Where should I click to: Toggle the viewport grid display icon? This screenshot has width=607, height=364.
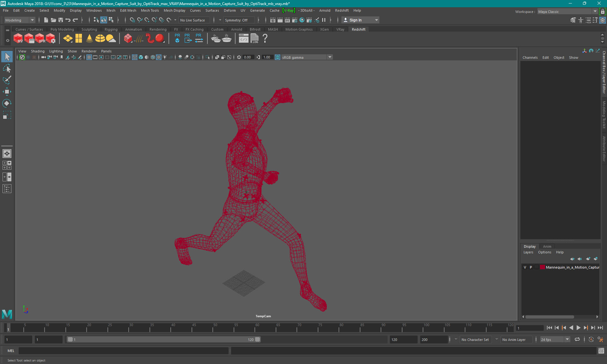pyautogui.click(x=89, y=57)
